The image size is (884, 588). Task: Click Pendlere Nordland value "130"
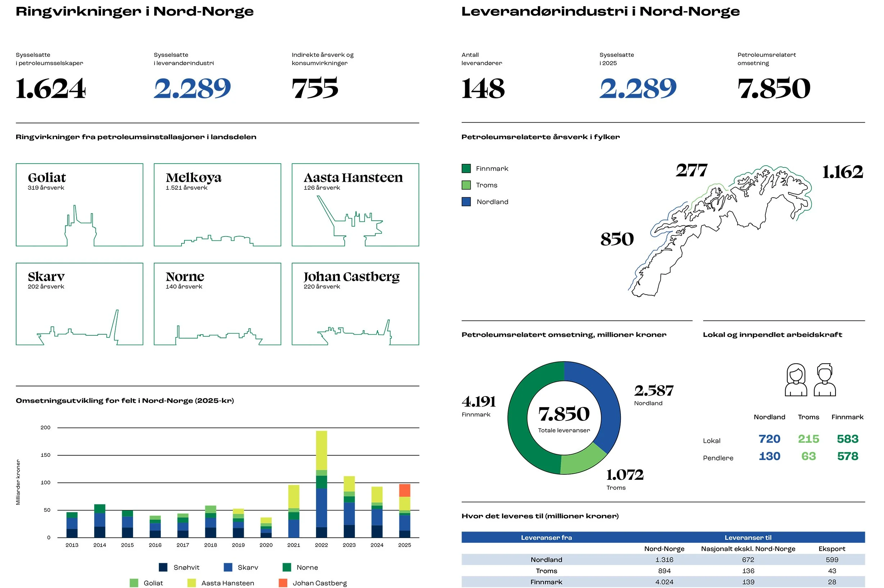(769, 456)
